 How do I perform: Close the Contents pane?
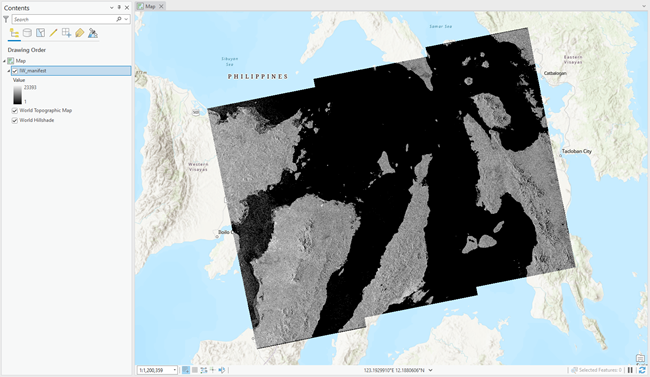coord(127,7)
